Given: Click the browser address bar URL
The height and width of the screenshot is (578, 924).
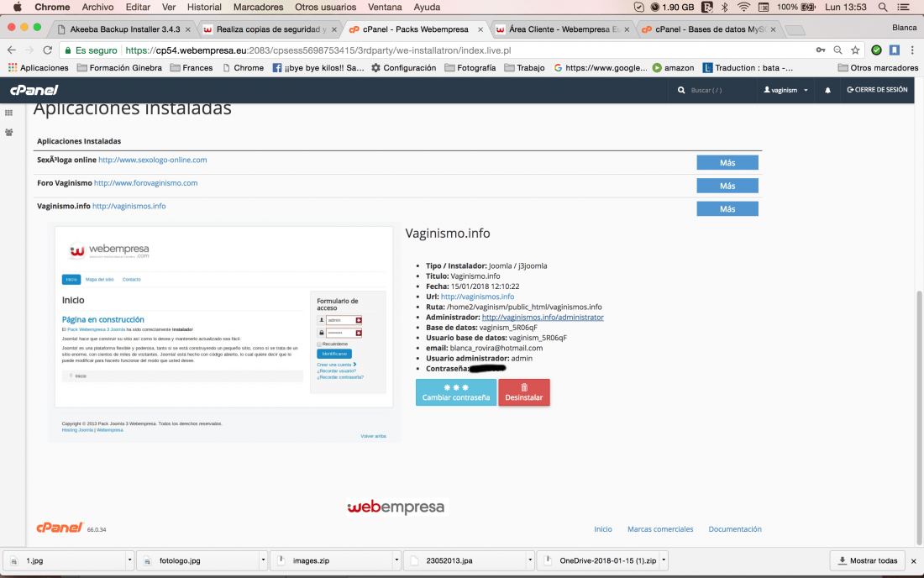Looking at the screenshot, I should tap(318, 50).
